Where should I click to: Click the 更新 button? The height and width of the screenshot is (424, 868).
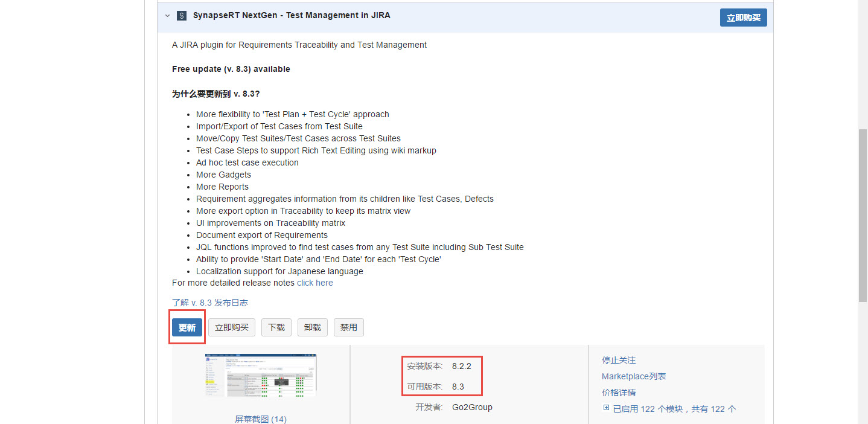187,328
